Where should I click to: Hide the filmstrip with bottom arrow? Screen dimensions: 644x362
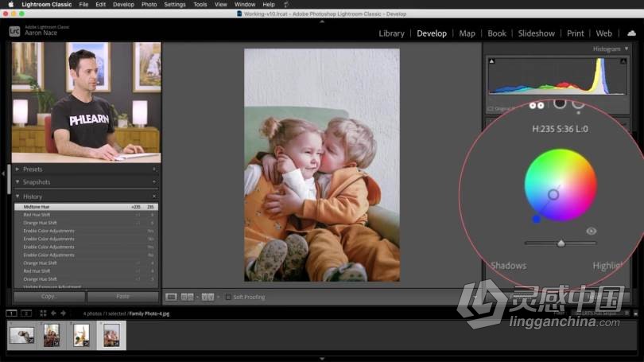[x=322, y=359]
